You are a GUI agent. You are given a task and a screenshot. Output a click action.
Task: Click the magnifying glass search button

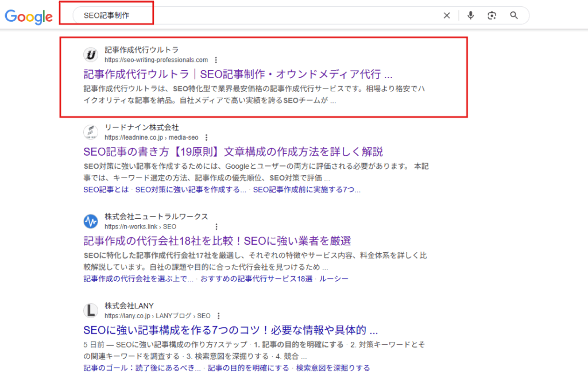coord(514,16)
